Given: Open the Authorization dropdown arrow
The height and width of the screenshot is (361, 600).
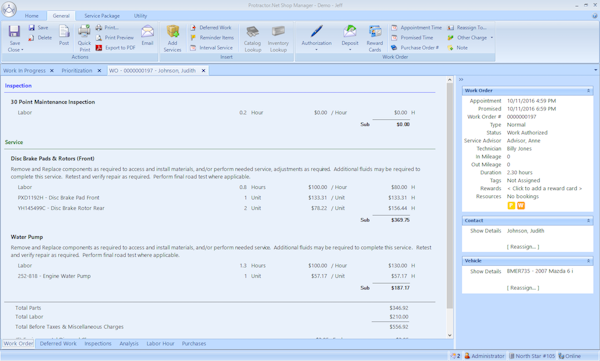Looking at the screenshot, I should point(316,50).
